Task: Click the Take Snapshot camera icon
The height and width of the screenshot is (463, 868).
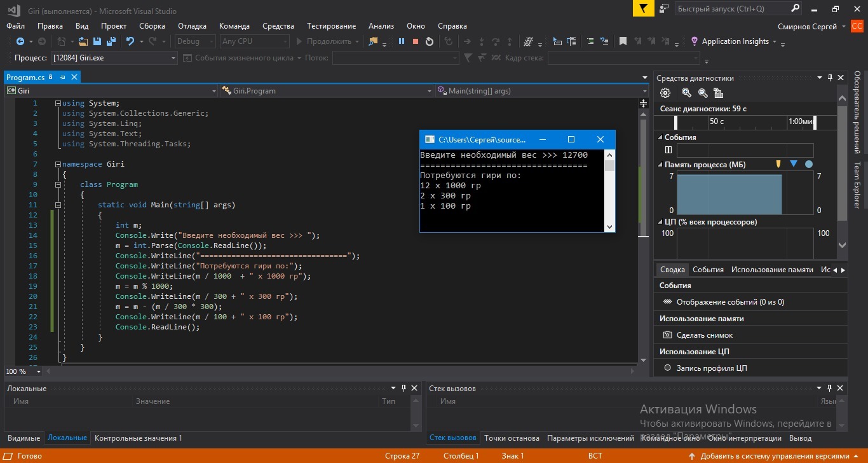Action: click(667, 335)
